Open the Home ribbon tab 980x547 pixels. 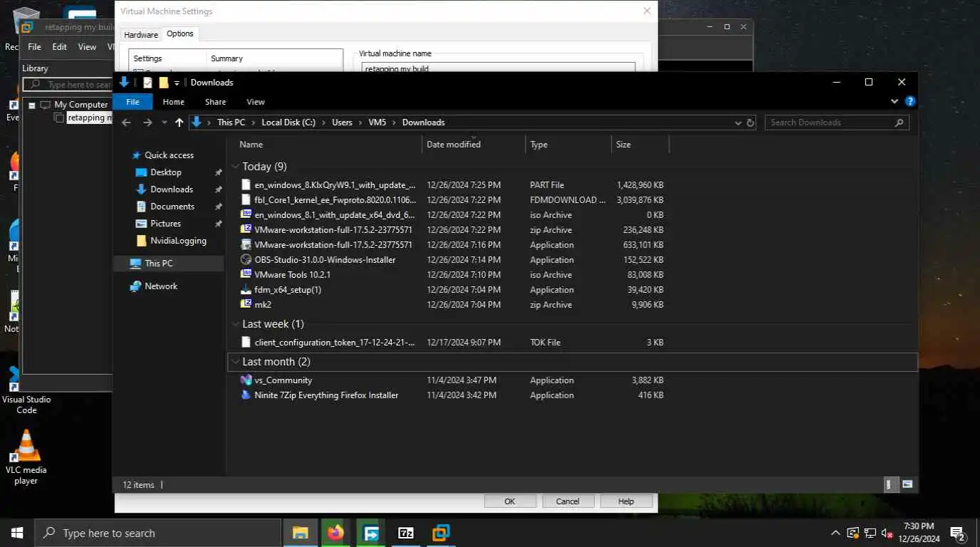point(173,102)
